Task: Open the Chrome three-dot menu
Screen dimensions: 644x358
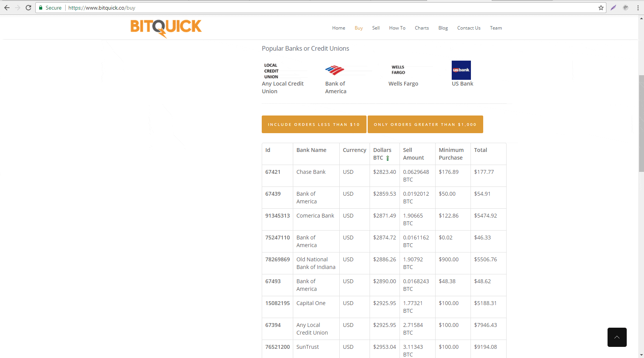Action: 638,8
